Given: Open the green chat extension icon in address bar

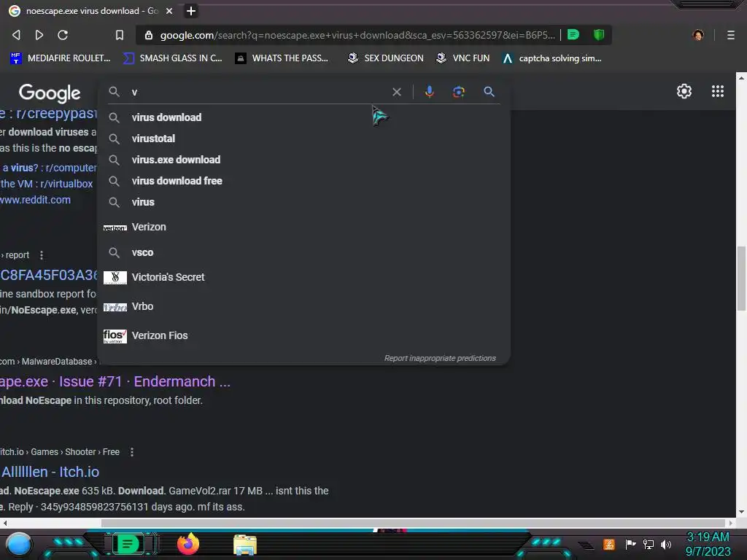Looking at the screenshot, I should 573,35.
